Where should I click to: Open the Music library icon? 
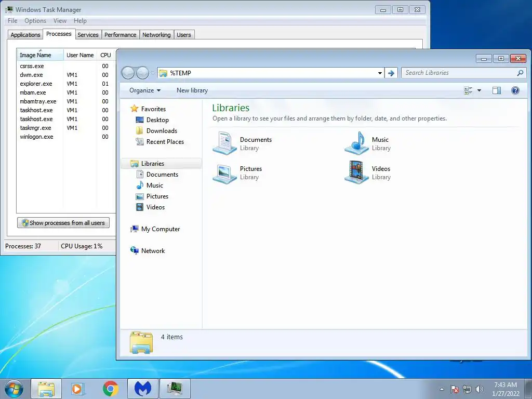[x=356, y=143]
